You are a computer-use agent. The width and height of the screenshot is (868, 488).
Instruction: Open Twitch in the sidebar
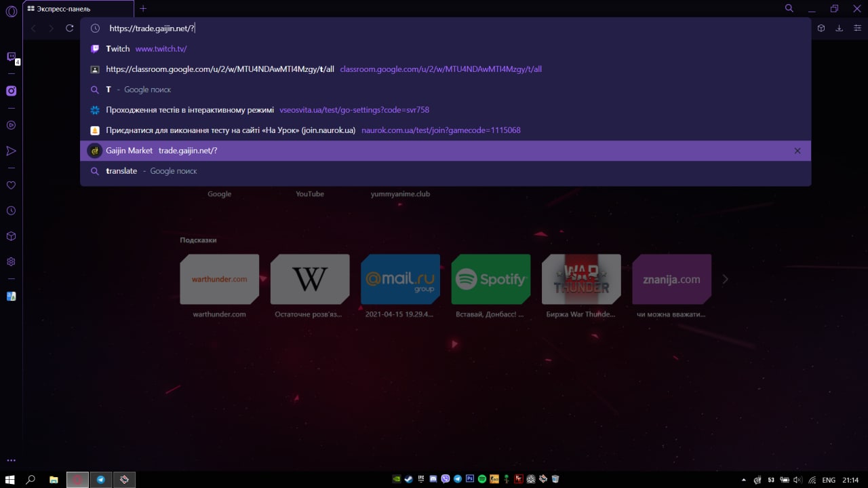click(x=12, y=57)
